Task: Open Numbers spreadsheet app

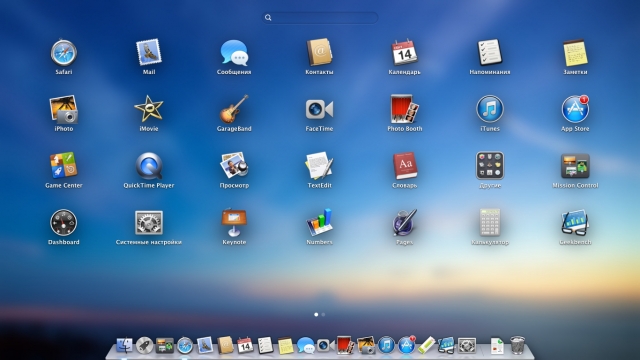Action: (319, 222)
